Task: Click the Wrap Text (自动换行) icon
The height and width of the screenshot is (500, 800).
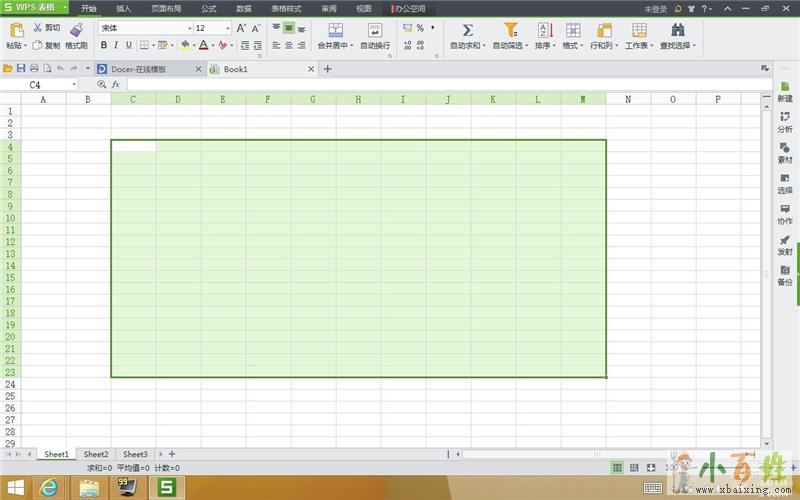Action: 375,31
